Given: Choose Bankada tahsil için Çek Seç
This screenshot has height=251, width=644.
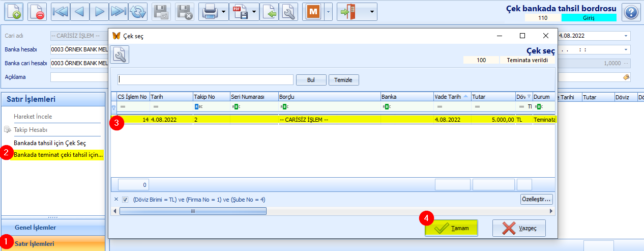Looking at the screenshot, I should click(50, 143).
